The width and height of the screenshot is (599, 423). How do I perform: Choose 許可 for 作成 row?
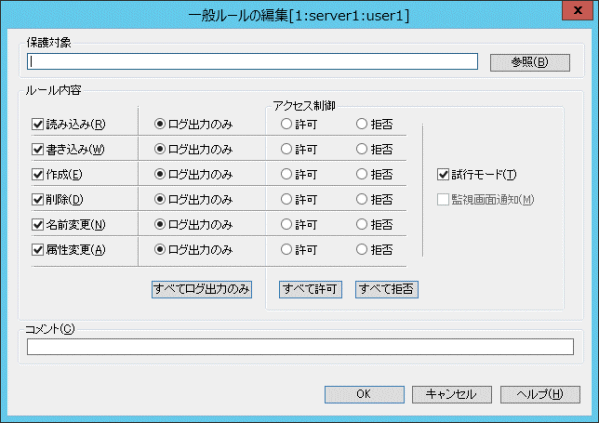[x=286, y=174]
